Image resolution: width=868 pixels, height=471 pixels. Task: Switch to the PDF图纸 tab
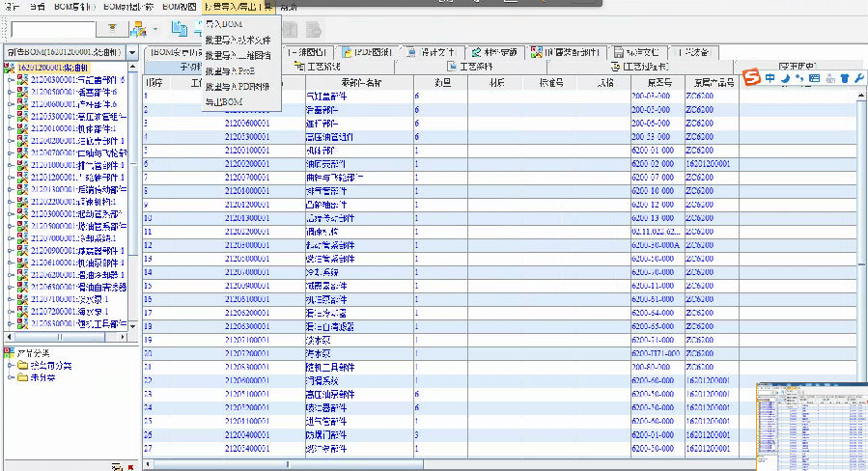(x=367, y=52)
